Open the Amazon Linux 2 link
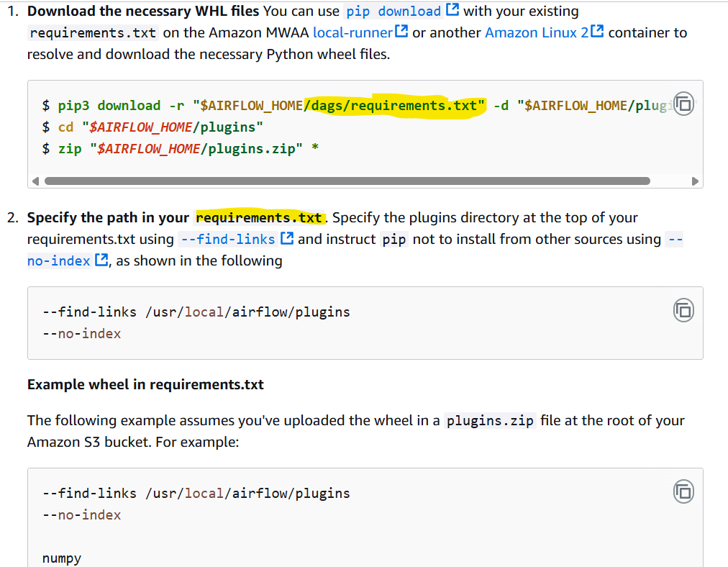The width and height of the screenshot is (728, 567). pos(537,32)
